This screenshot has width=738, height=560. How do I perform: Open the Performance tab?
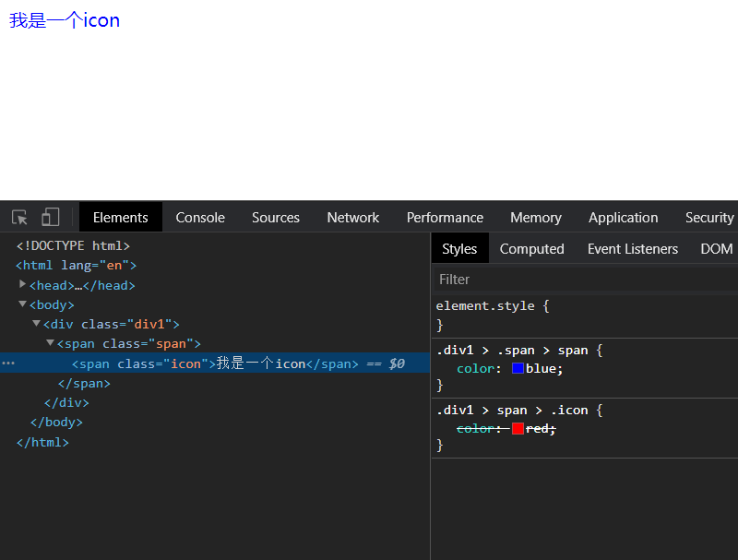445,218
